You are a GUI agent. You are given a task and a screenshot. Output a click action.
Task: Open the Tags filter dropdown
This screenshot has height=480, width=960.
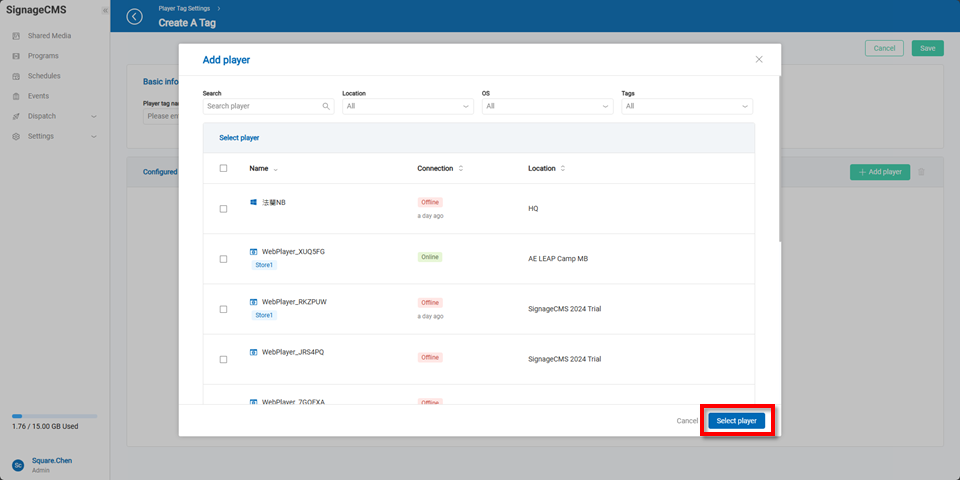coord(687,106)
